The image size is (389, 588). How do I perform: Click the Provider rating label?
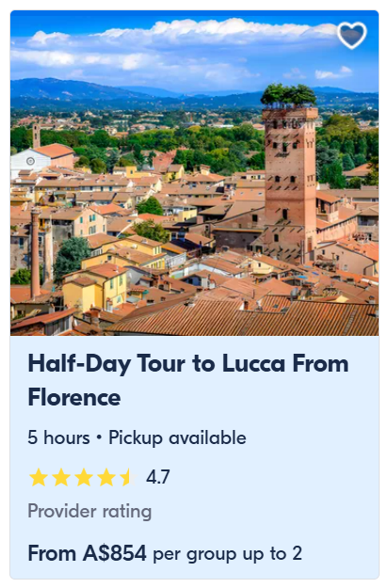pyautogui.click(x=89, y=512)
